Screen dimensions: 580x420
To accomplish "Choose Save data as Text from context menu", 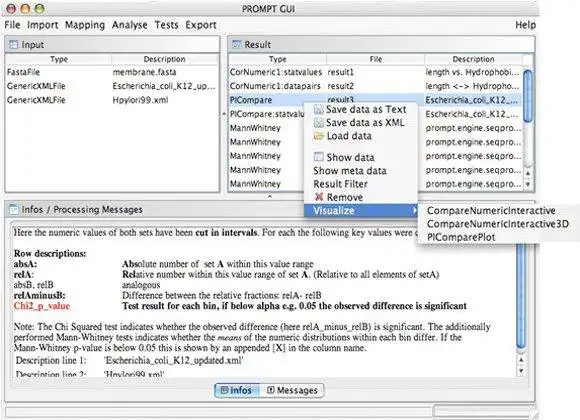I will point(361,110).
